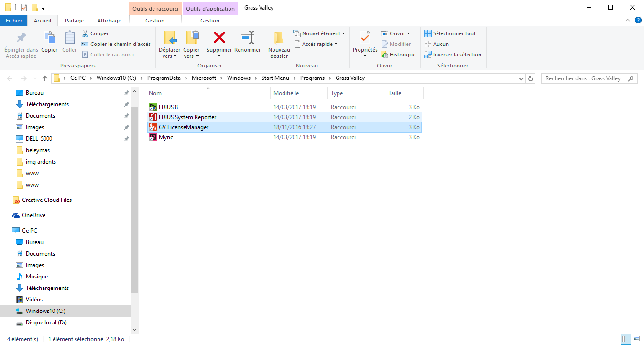
Task: Expand address bar history dropdown
Action: [521, 78]
